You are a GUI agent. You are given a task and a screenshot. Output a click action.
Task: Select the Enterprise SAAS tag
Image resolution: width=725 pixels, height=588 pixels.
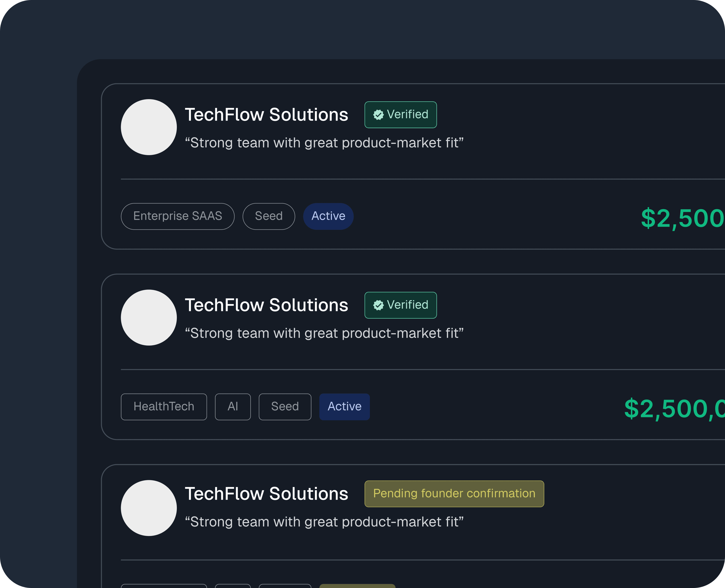[x=178, y=216]
